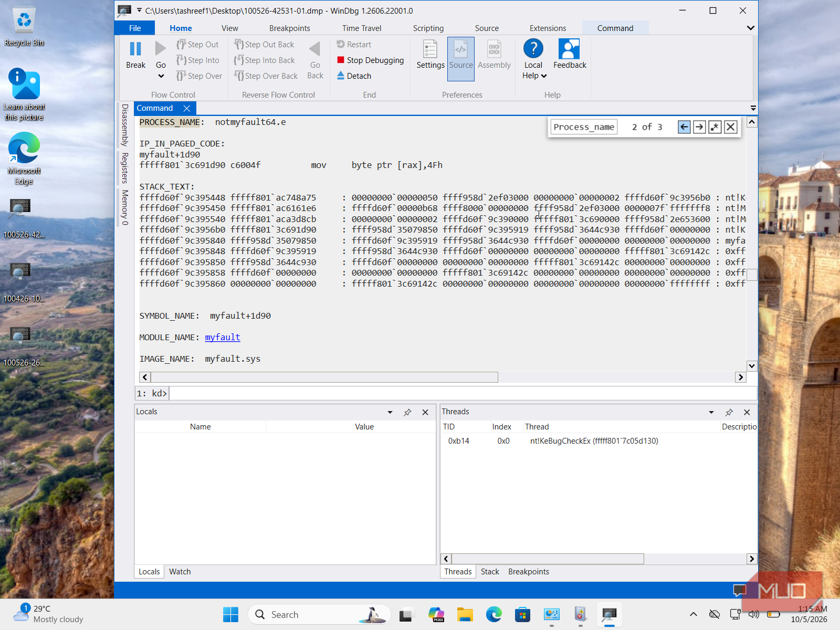Click the Go play icon
840x630 pixels.
(x=161, y=49)
